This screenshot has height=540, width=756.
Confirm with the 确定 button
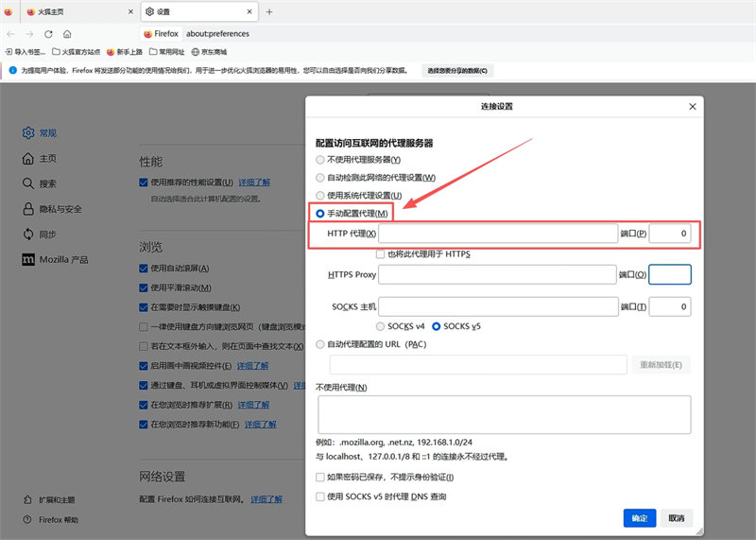coord(640,518)
